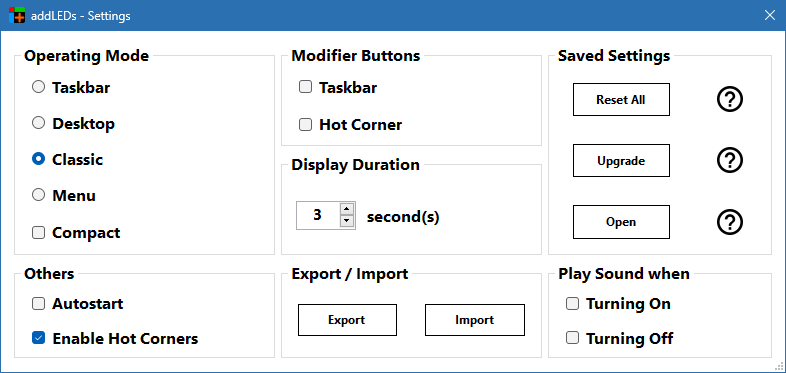Click the Upgrade button
The width and height of the screenshot is (786, 373).
pyautogui.click(x=621, y=160)
